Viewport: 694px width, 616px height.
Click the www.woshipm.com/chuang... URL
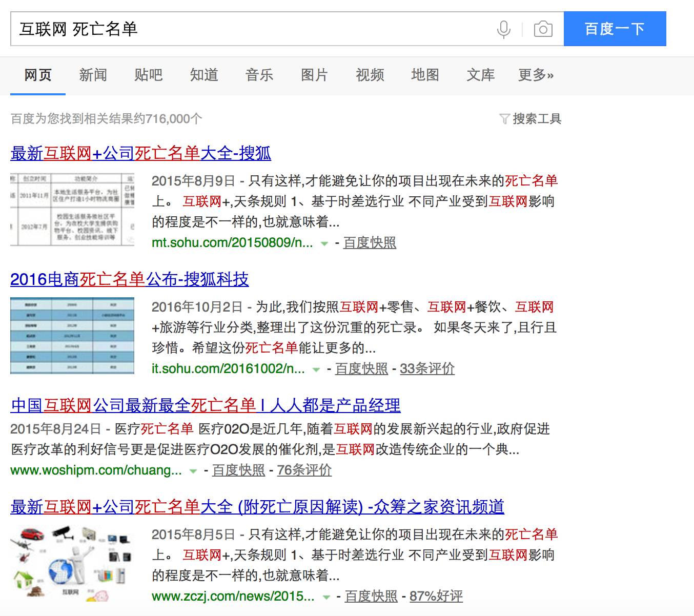(96, 470)
